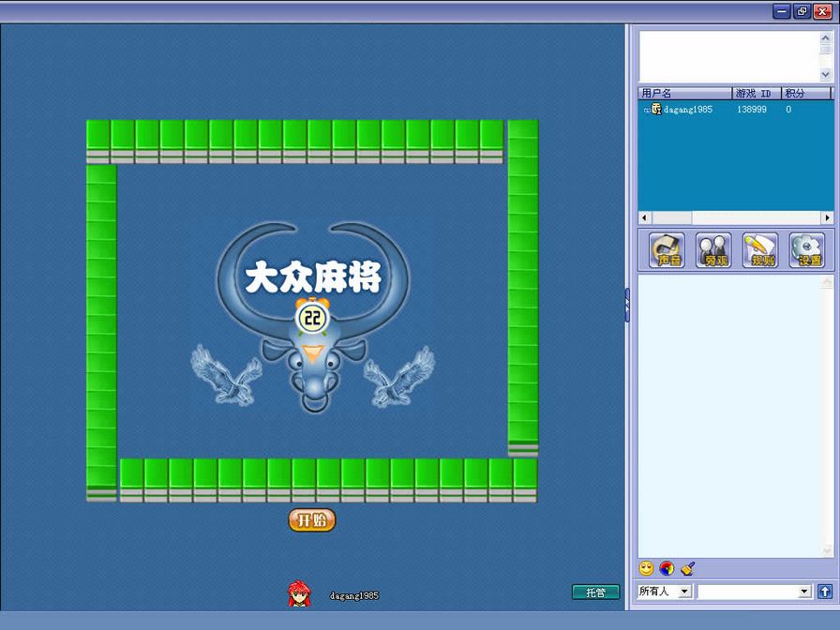The width and height of the screenshot is (840, 630).
Task: Enable 托管 auto-play mode
Action: (595, 592)
